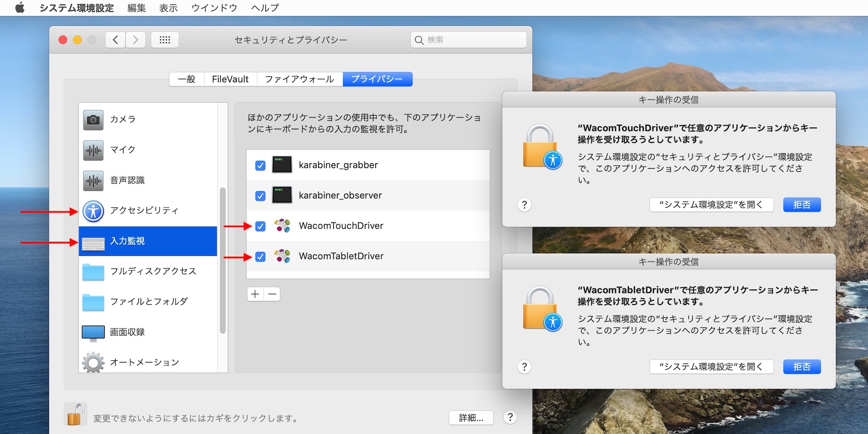
Task: Select the ファイルとフォルダ folder icon
Action: point(93,302)
